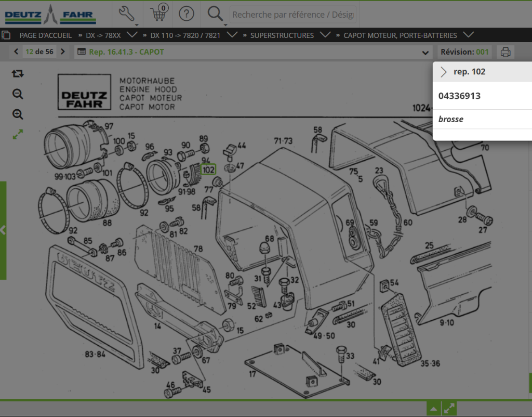Print the current diagram
Image resolution: width=532 pixels, height=417 pixels.
tap(506, 52)
